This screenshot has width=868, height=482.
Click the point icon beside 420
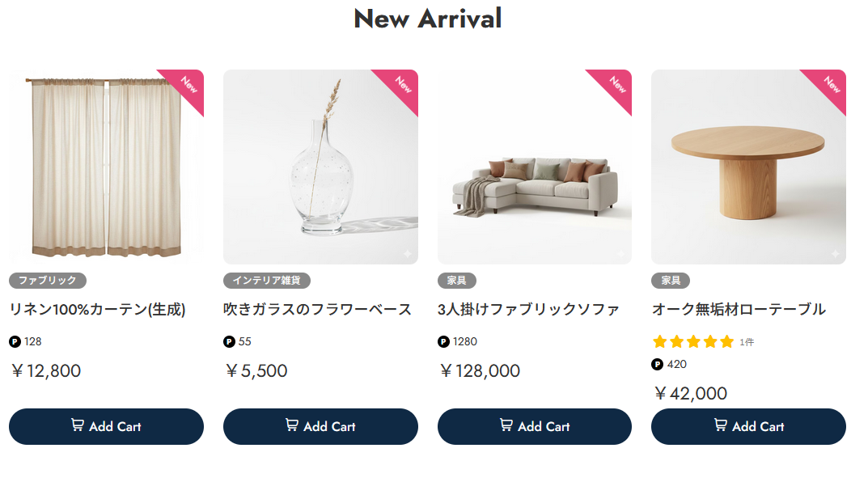(657, 365)
